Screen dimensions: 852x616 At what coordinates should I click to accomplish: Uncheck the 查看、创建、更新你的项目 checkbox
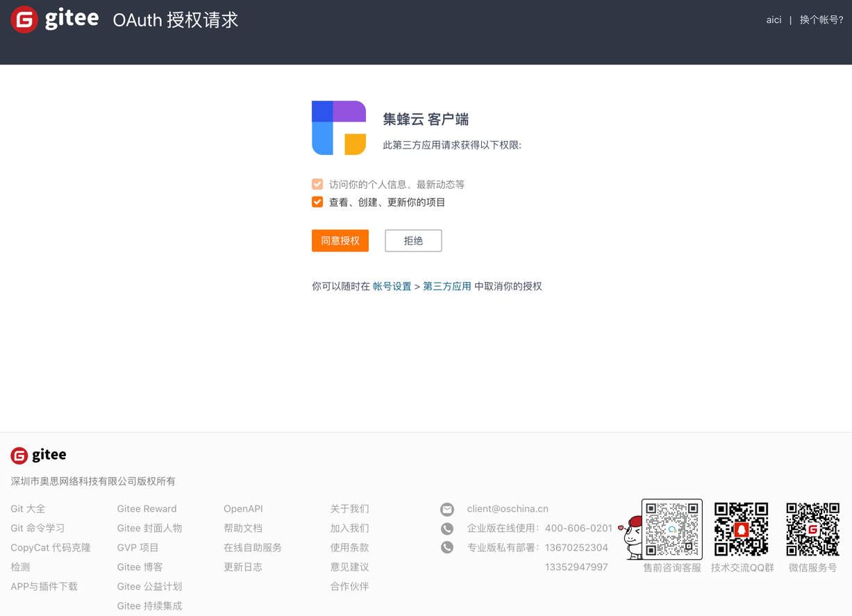[x=317, y=202]
